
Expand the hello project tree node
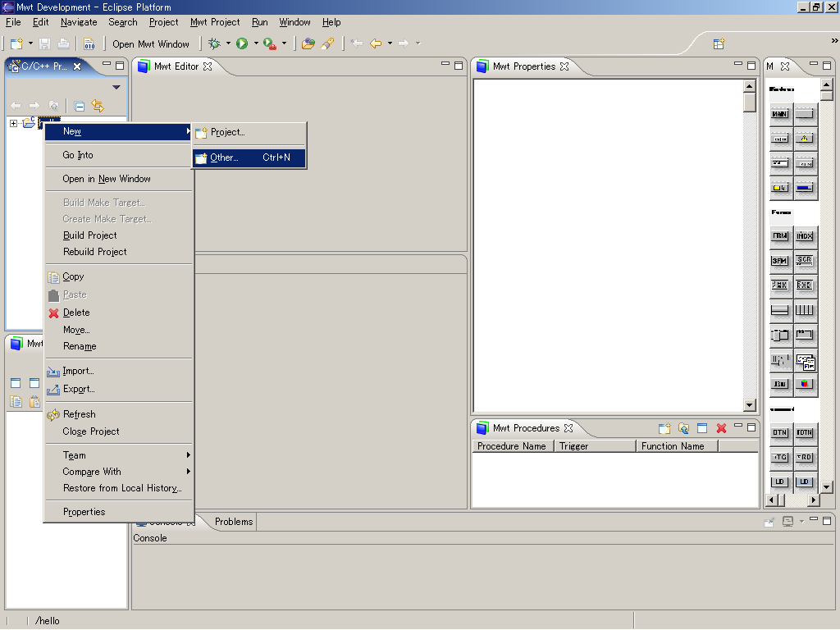pos(13,124)
